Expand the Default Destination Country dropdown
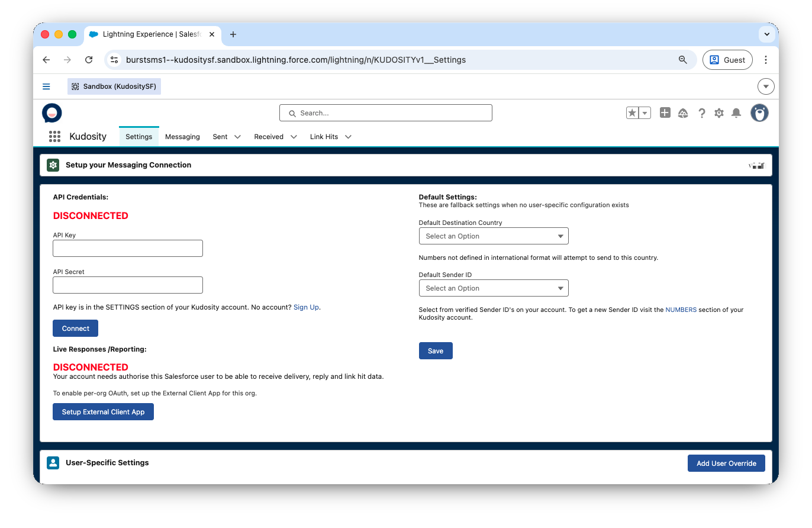The image size is (812, 528). pyautogui.click(x=493, y=236)
